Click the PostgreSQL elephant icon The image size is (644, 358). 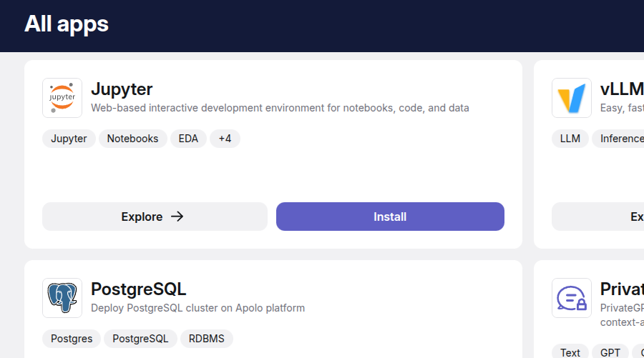[x=62, y=298]
